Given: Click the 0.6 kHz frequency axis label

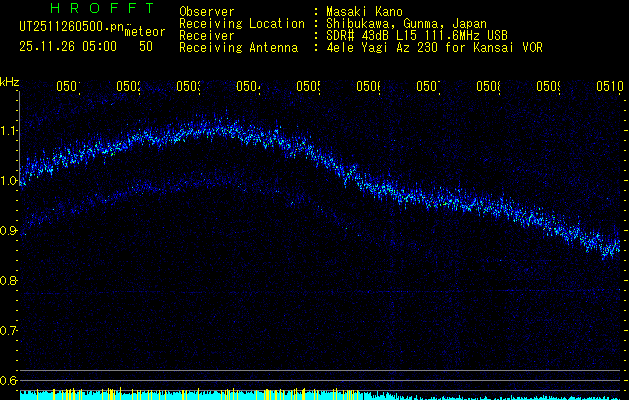Looking at the screenshot, I should pos(9,381).
